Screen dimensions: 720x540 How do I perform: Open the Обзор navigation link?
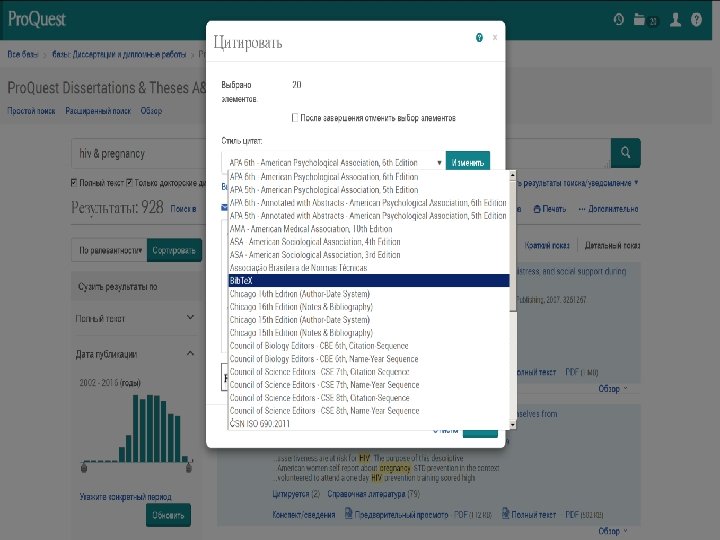[x=151, y=111]
